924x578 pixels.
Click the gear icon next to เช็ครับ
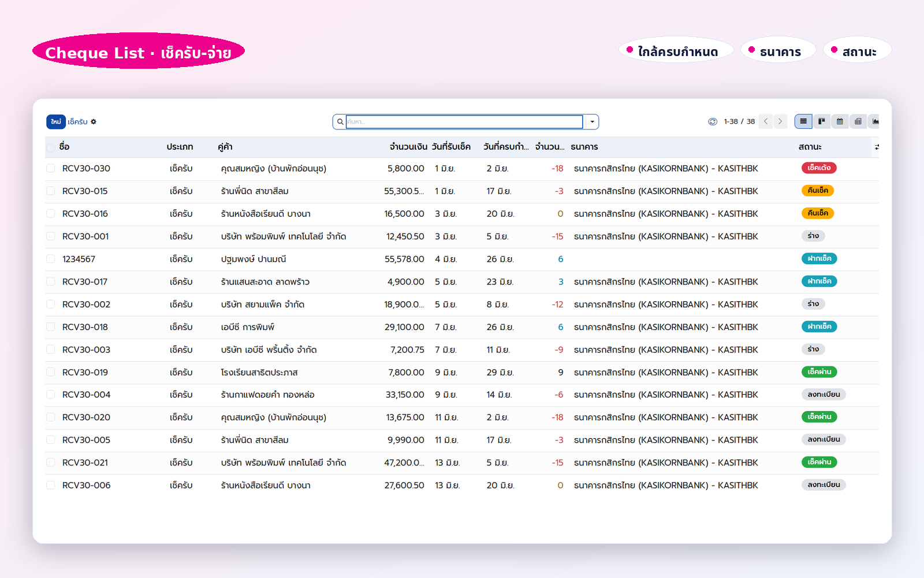click(94, 122)
